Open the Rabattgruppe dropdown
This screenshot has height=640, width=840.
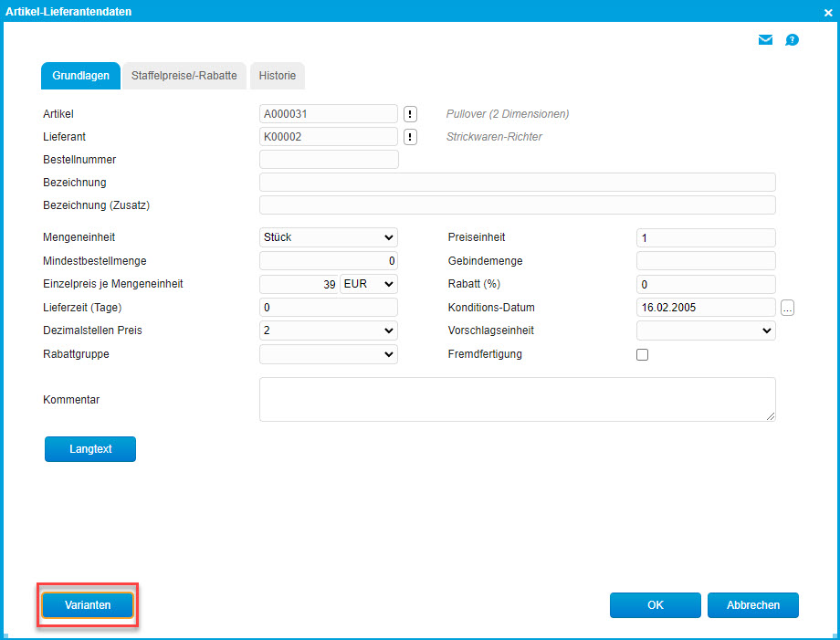[329, 353]
